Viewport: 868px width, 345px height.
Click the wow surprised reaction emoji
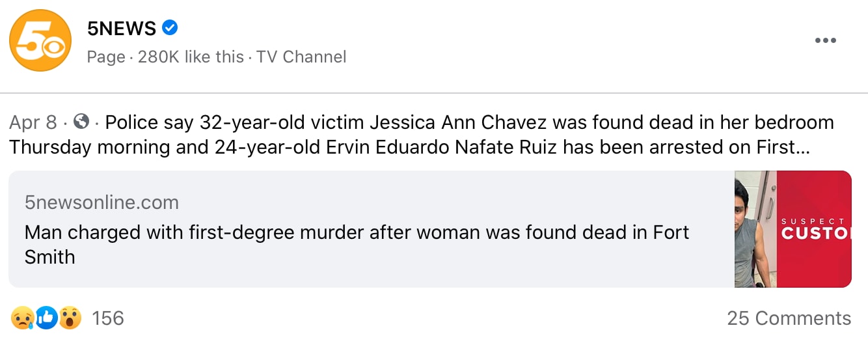pyautogui.click(x=70, y=318)
